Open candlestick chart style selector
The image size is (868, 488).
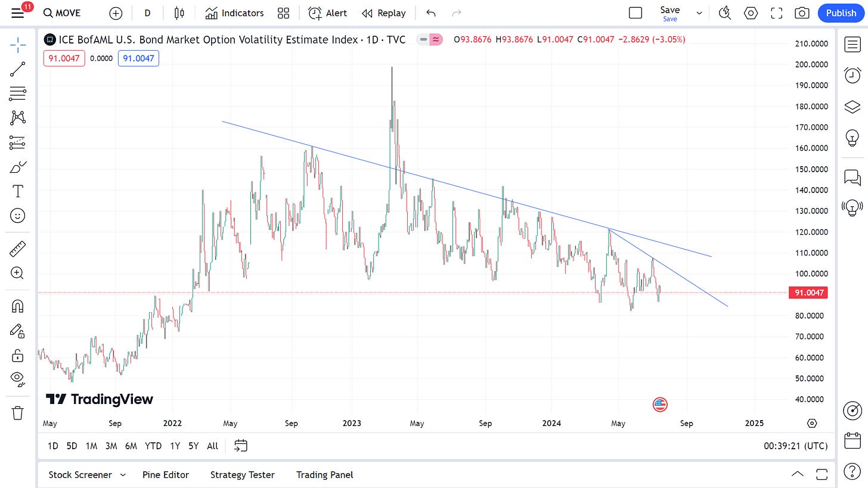point(179,13)
